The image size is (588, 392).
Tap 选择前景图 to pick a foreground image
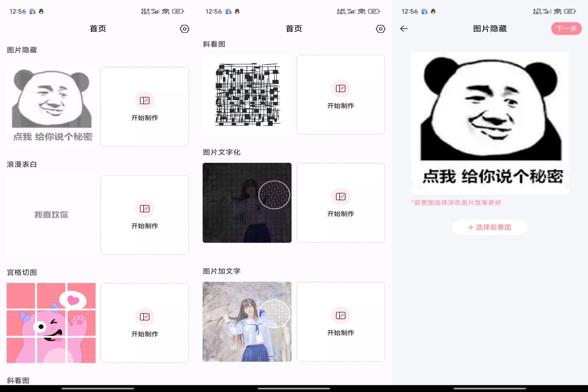[x=490, y=227]
